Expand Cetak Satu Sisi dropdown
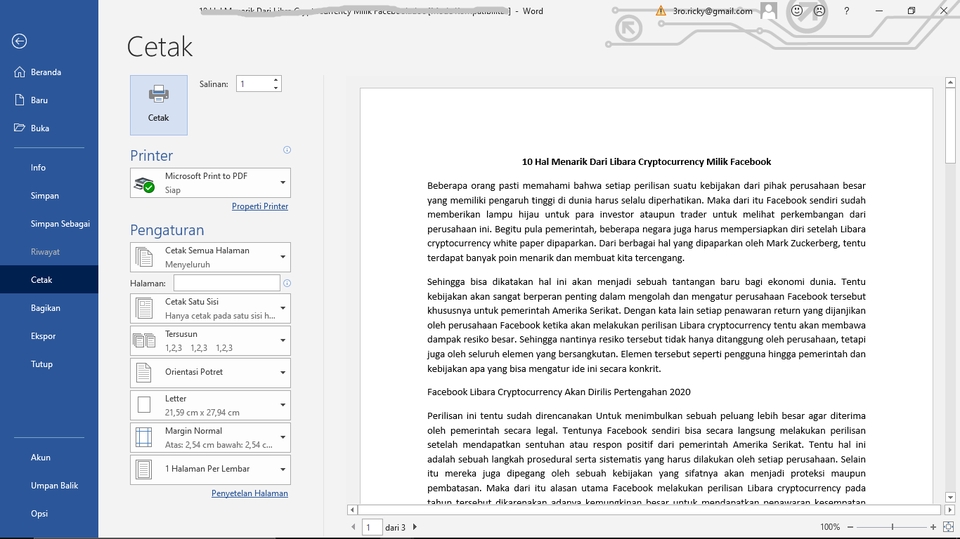960x539 pixels. point(210,309)
